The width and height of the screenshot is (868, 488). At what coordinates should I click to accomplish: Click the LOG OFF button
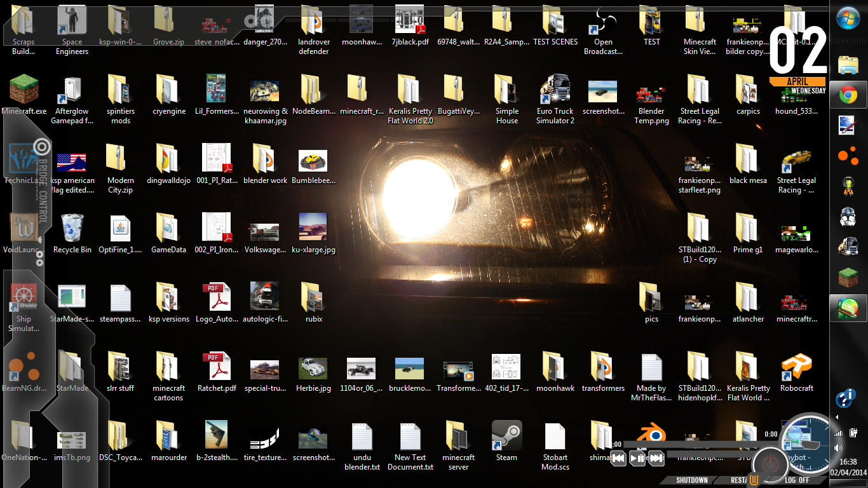point(797,480)
